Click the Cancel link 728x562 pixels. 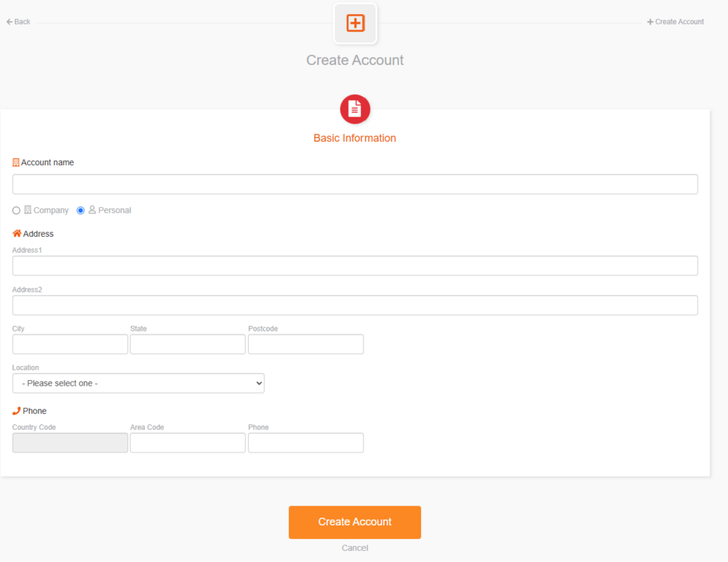click(x=355, y=548)
